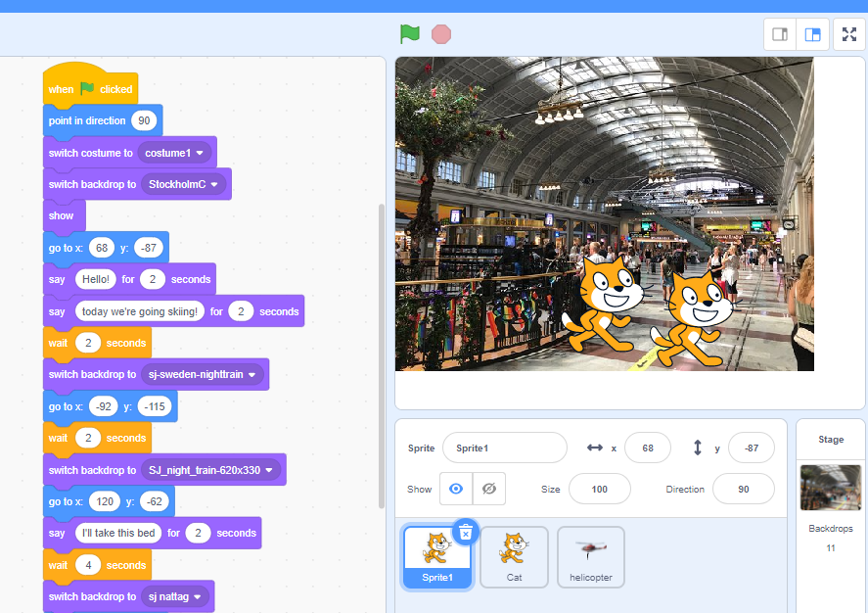Screen dimensions: 868x613
Task: Click the code area vertical scrollbar
Action: pos(381,356)
